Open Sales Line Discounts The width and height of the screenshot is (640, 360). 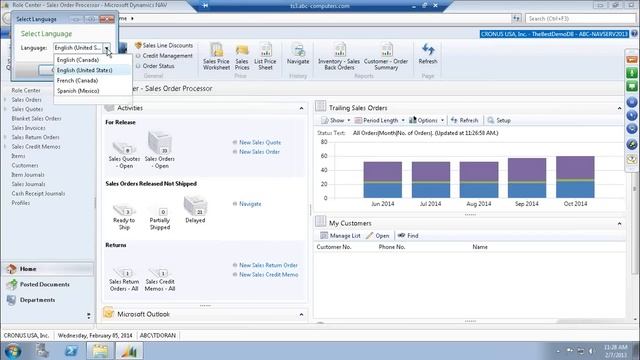pos(164,45)
